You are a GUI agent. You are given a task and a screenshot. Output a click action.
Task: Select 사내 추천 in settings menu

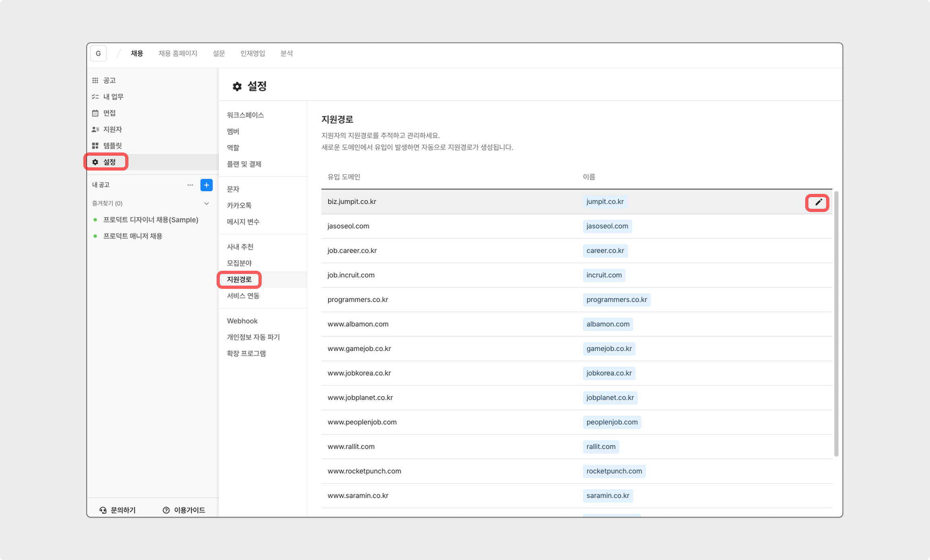[240, 247]
